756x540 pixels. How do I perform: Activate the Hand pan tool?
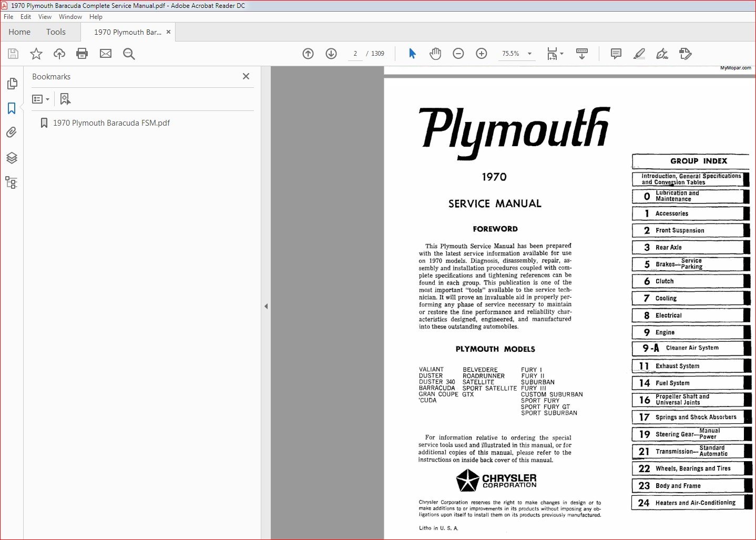point(435,54)
